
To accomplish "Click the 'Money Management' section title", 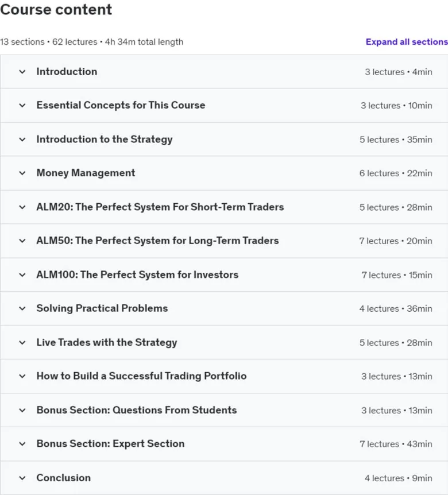I will pyautogui.click(x=86, y=173).
